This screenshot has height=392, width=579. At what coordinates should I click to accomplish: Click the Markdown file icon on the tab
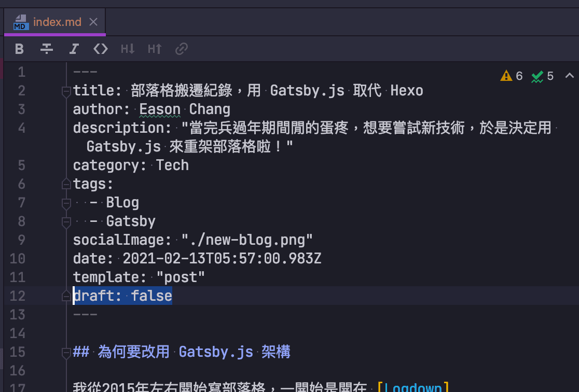coord(20,23)
